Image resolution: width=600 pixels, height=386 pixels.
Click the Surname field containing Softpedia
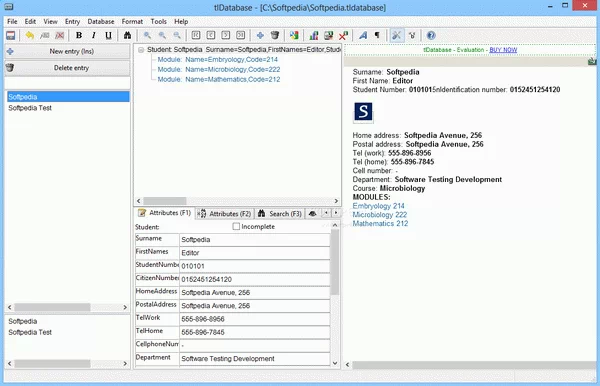coord(254,239)
